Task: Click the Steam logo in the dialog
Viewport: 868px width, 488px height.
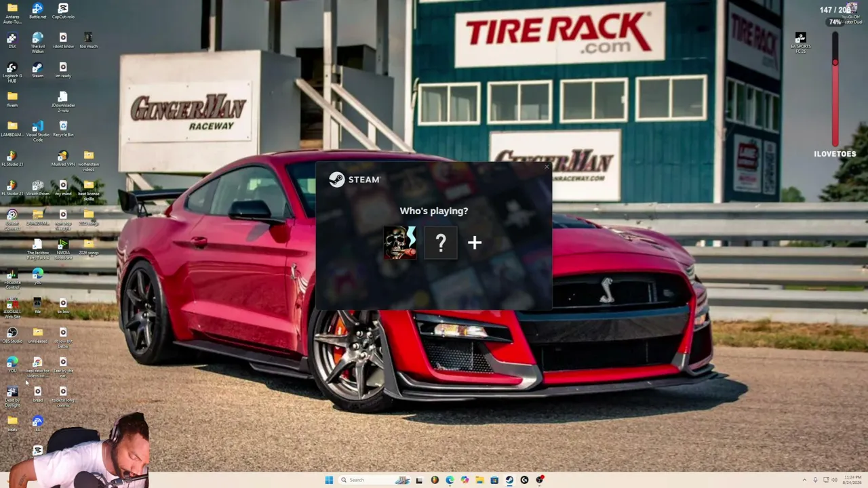Action: pyautogui.click(x=354, y=180)
